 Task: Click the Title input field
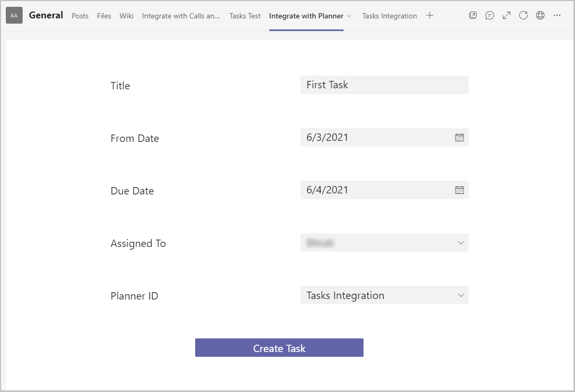tap(384, 85)
